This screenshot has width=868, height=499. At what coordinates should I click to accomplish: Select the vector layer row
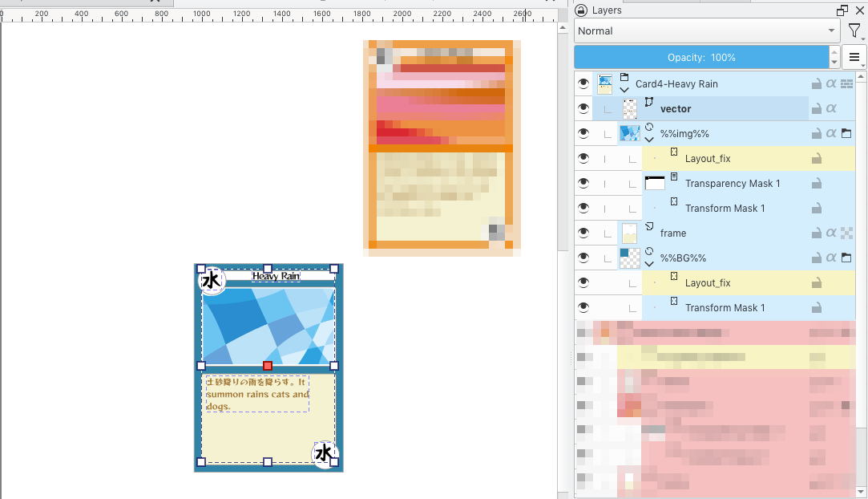coord(724,108)
